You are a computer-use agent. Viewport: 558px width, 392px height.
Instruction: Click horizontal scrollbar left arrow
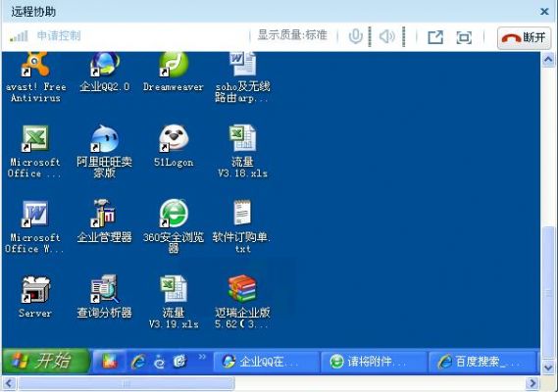click(9, 383)
